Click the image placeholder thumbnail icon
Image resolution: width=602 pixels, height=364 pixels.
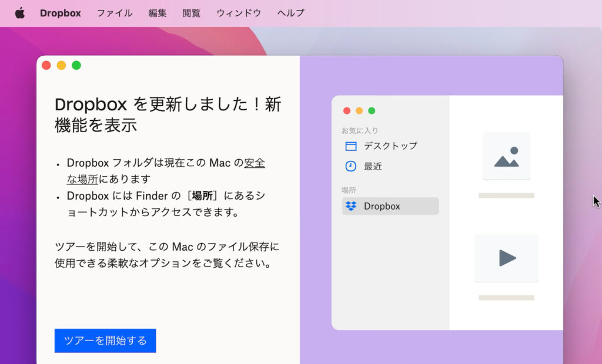click(506, 156)
